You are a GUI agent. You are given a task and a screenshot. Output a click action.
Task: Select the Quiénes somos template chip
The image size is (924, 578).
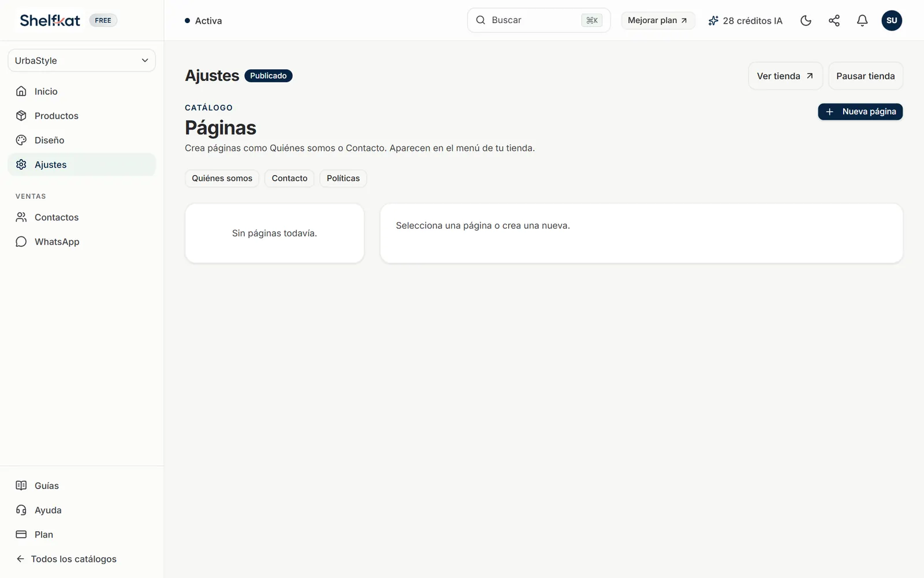tap(222, 178)
